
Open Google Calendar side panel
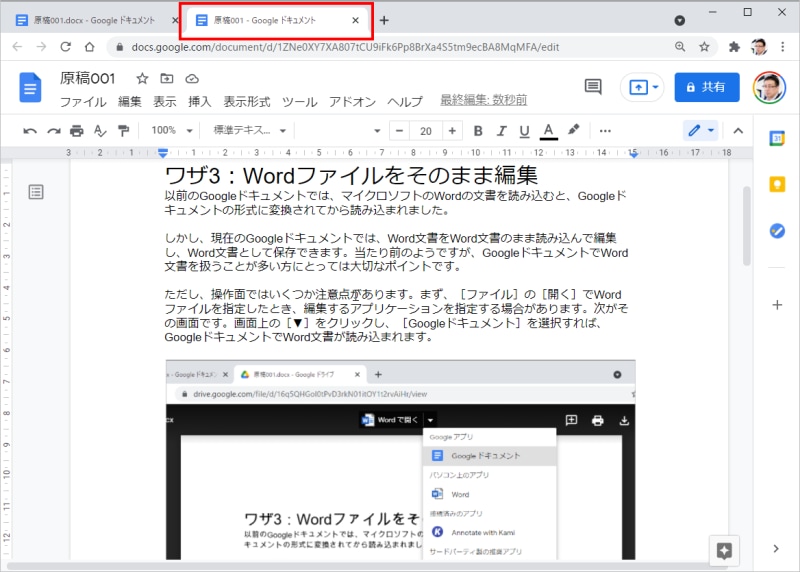pos(777,138)
